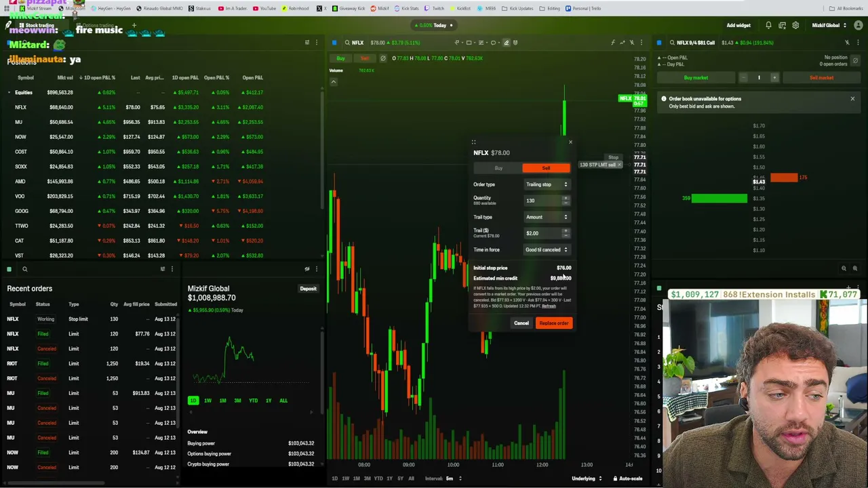Open the Trail type Amount dropdown
The image size is (868, 488).
tap(547, 217)
